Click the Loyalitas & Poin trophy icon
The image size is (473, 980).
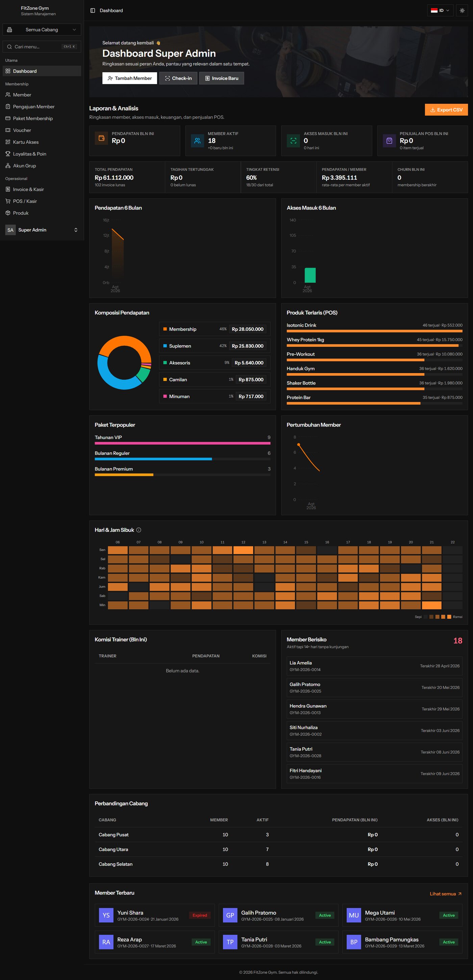point(8,154)
